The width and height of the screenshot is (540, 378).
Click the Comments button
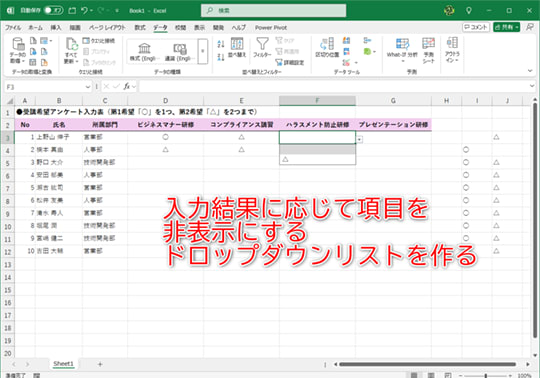coord(476,27)
